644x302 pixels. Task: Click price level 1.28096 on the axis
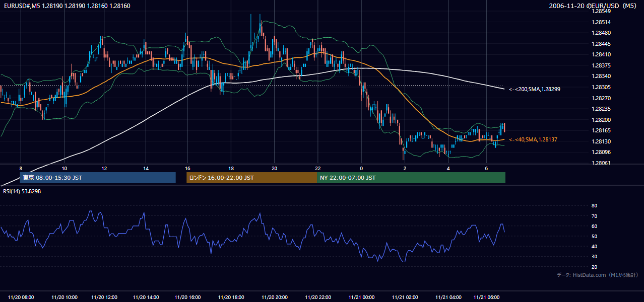(x=601, y=152)
